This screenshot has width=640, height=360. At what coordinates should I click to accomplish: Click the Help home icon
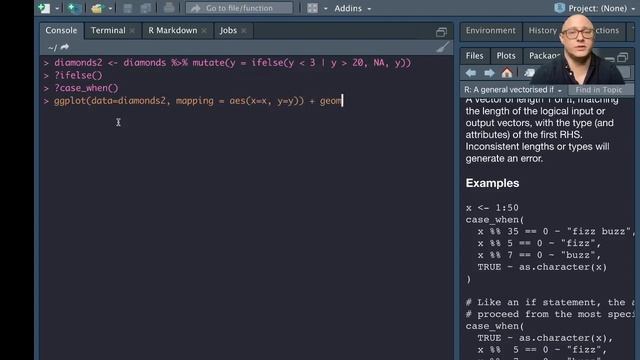click(507, 73)
